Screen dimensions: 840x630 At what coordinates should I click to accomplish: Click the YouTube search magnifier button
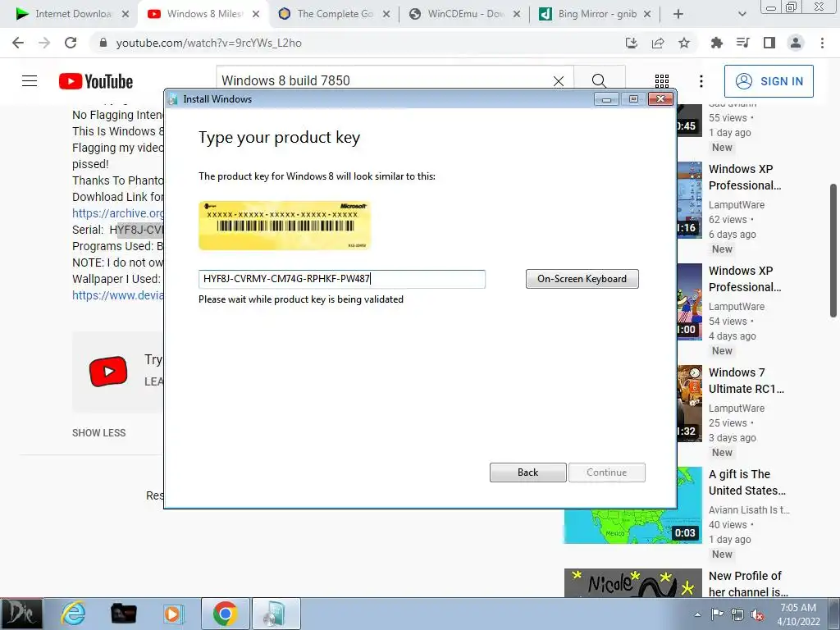tap(600, 81)
